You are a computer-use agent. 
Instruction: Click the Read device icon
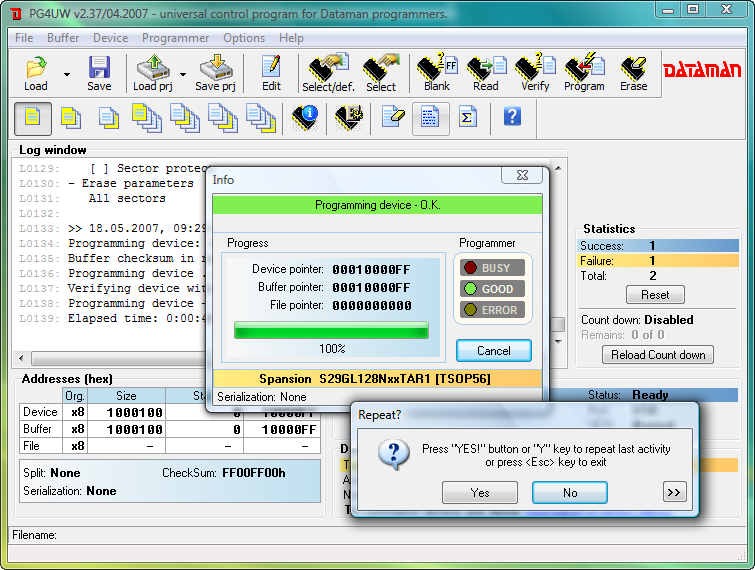(486, 73)
